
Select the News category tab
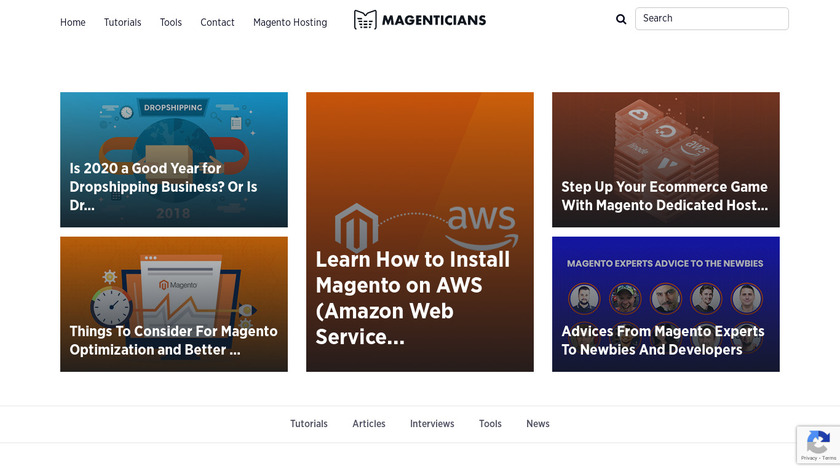click(x=538, y=424)
